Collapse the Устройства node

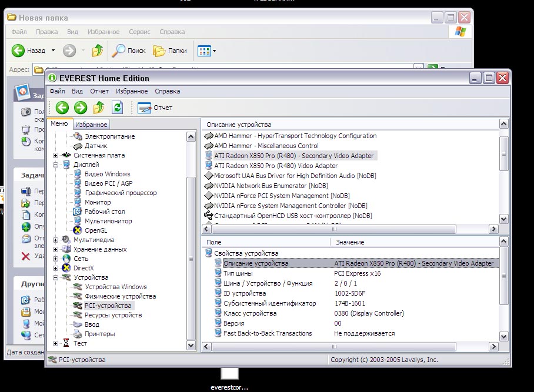point(55,277)
